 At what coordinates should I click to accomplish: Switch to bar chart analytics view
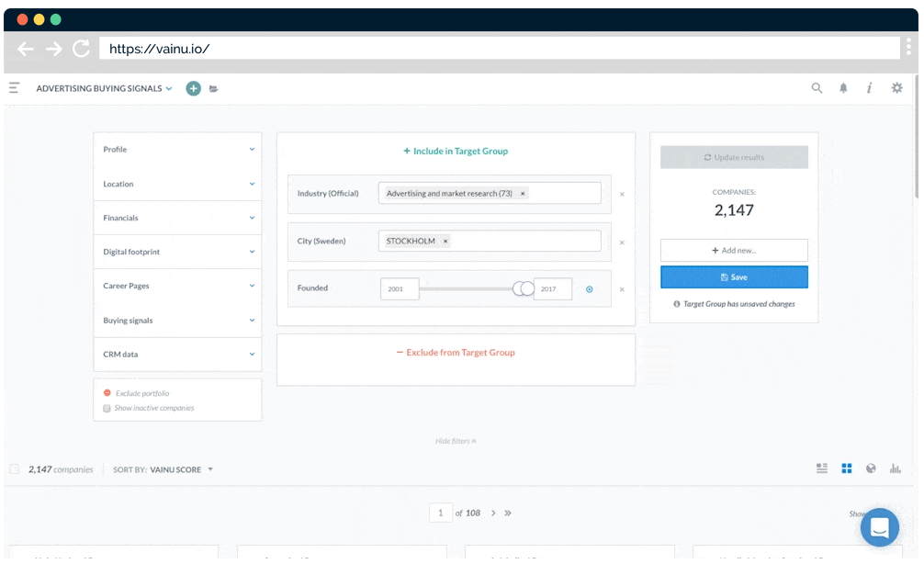coord(896,468)
